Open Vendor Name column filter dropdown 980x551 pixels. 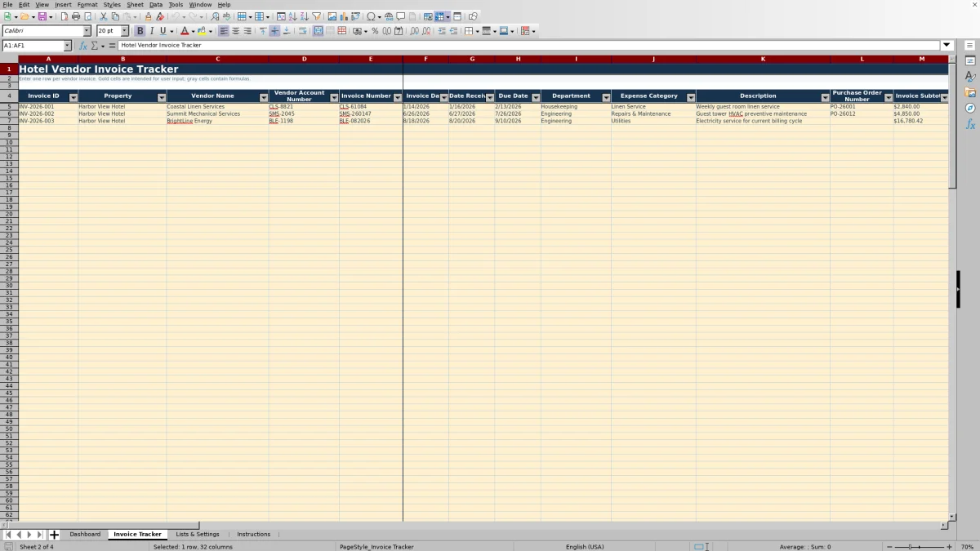[x=264, y=97]
